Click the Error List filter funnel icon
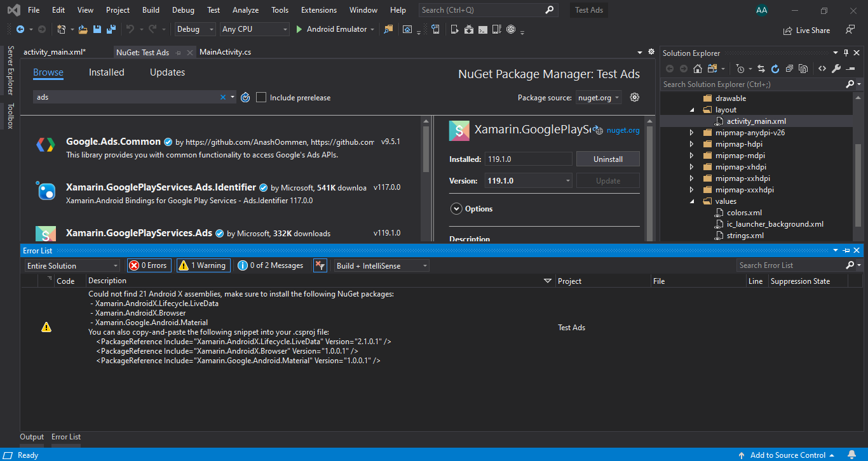 320,265
